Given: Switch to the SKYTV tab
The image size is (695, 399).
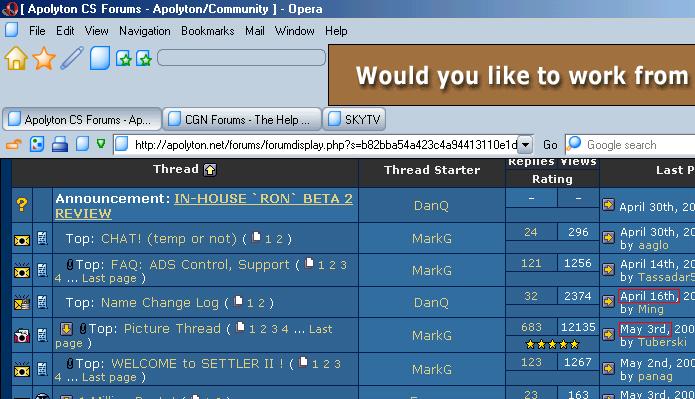Looking at the screenshot, I should tap(354, 119).
